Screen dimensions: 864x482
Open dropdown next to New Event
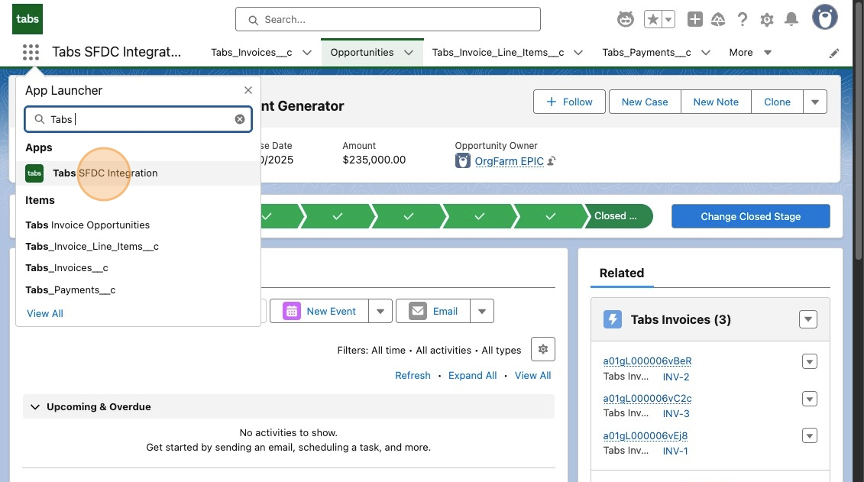click(380, 311)
